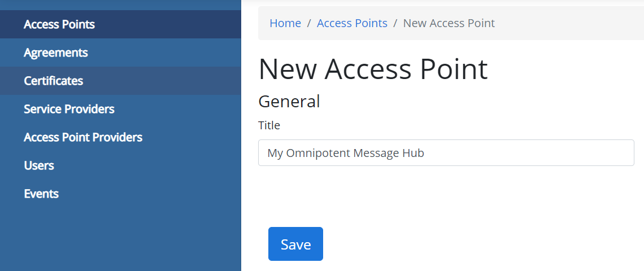This screenshot has height=271, width=644.
Task: Click the Access Points breadcrumb link
Action: (x=352, y=23)
